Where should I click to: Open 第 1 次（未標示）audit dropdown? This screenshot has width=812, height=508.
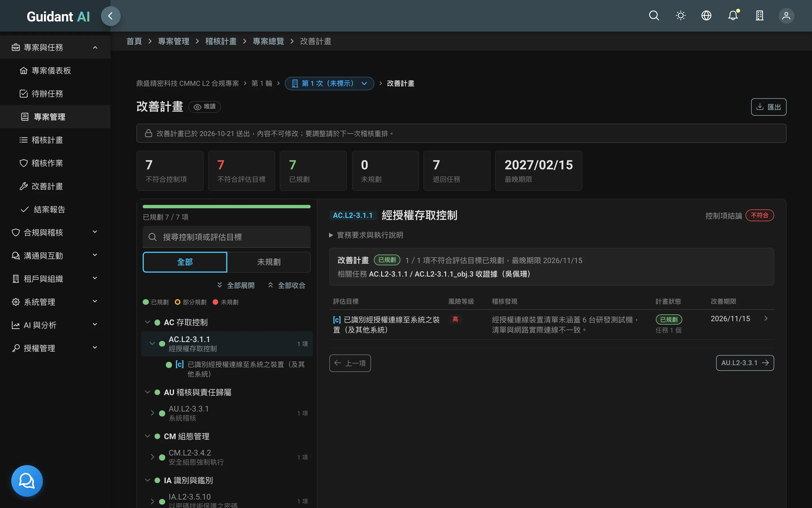click(x=329, y=83)
